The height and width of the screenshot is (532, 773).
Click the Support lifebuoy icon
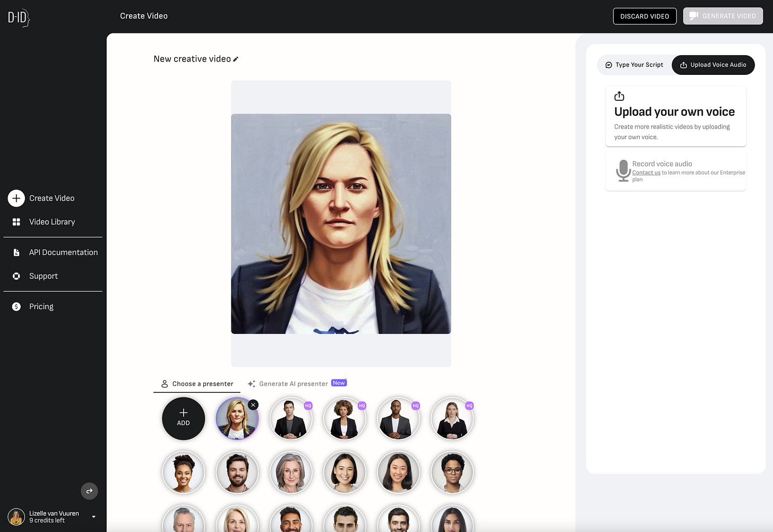pos(16,276)
